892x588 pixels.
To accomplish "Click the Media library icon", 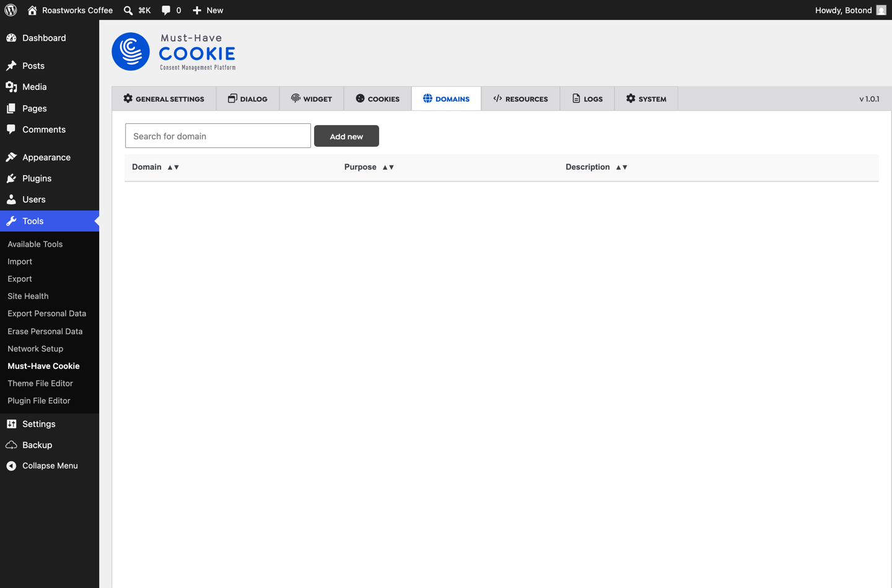I will pos(11,87).
